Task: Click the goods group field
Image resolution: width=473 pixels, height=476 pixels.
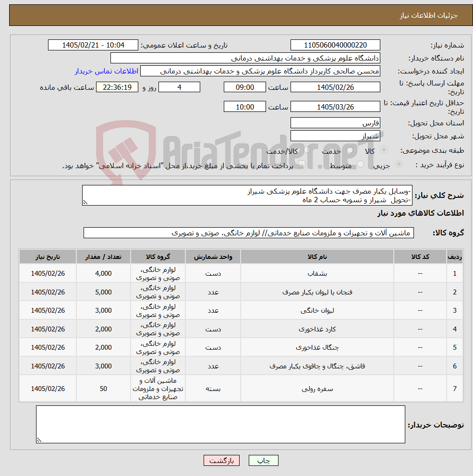Action: [248, 233]
